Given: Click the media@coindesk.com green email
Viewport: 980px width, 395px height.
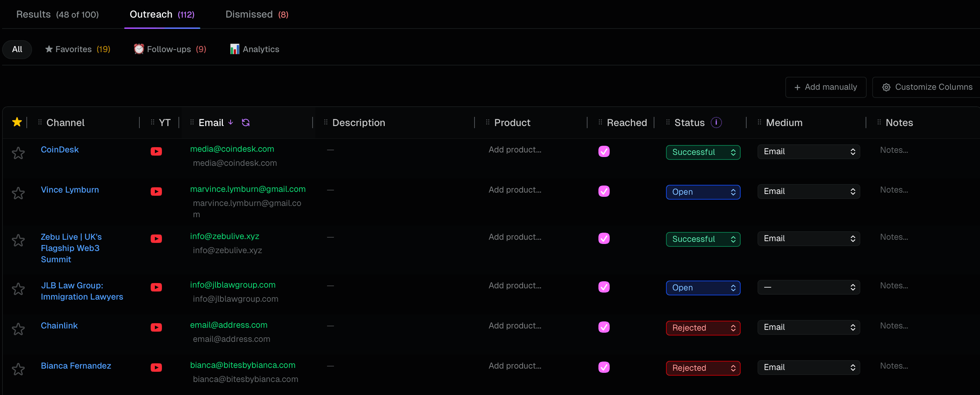Looking at the screenshot, I should pos(232,149).
